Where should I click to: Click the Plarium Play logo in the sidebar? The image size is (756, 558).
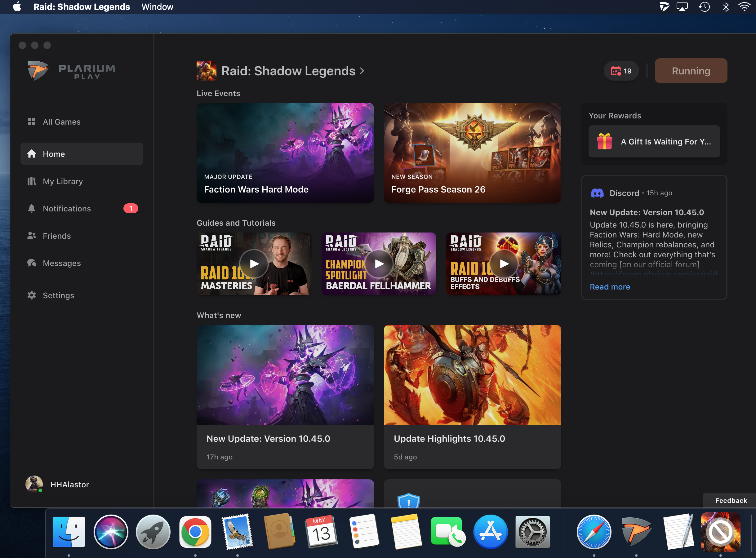(x=71, y=71)
